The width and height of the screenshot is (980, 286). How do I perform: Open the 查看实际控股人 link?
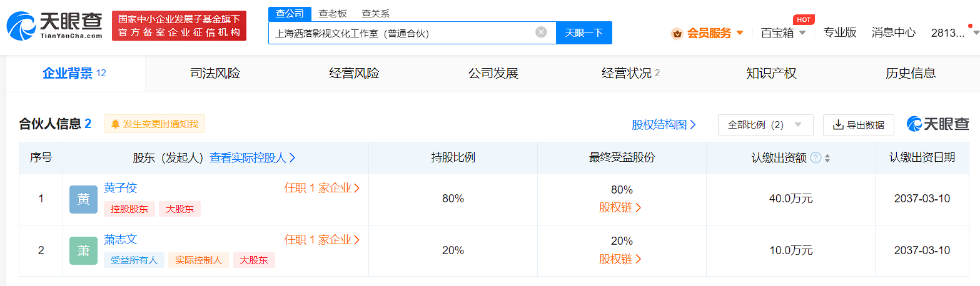click(253, 158)
